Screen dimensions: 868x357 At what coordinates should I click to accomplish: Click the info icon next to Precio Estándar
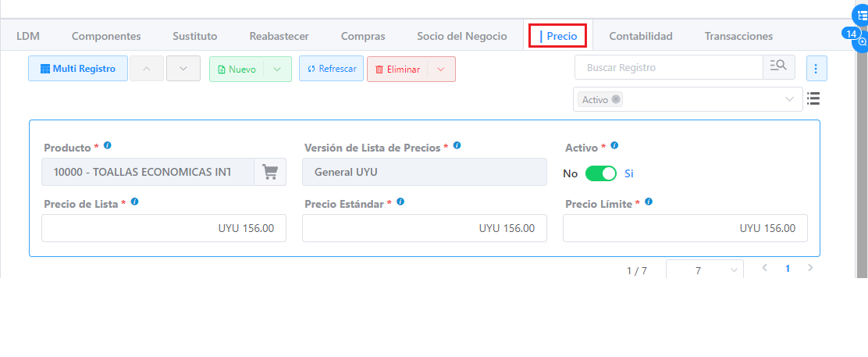[400, 202]
